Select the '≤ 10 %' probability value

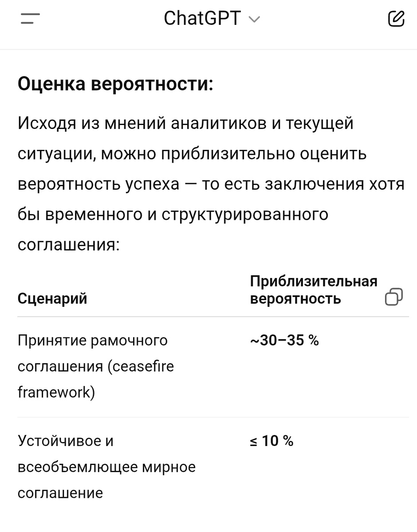270,441
